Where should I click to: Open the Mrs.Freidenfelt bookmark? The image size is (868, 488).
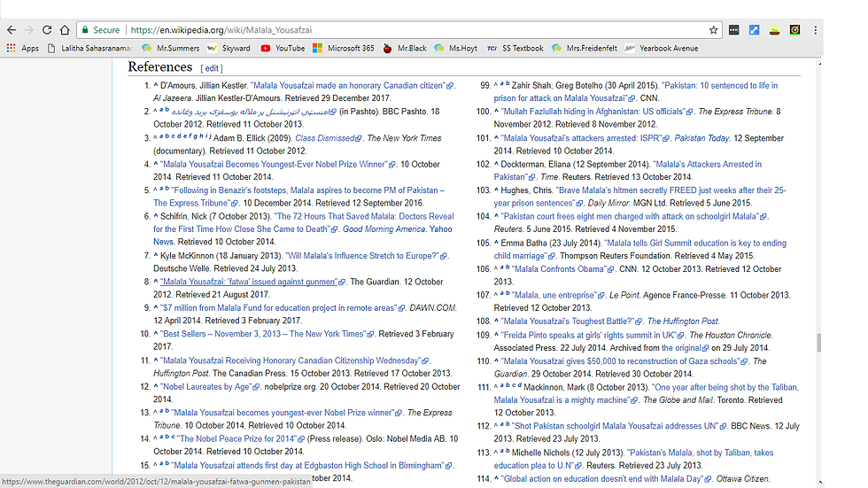[585, 48]
